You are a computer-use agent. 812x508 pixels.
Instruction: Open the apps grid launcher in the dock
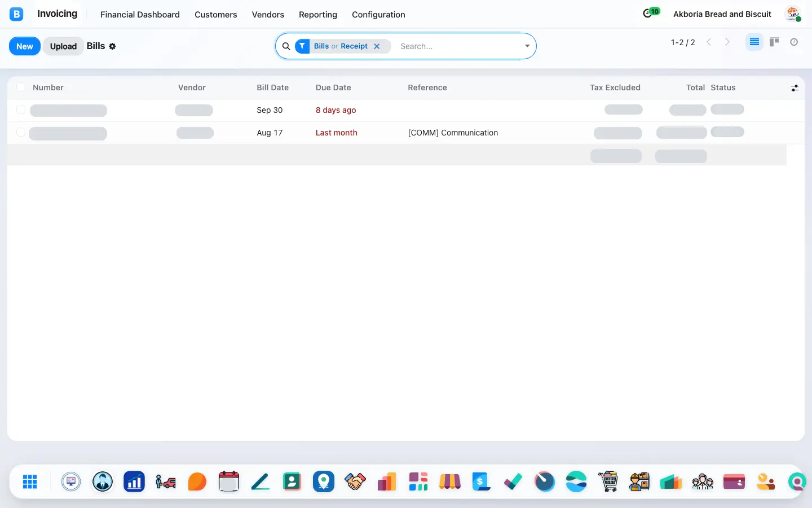point(30,481)
